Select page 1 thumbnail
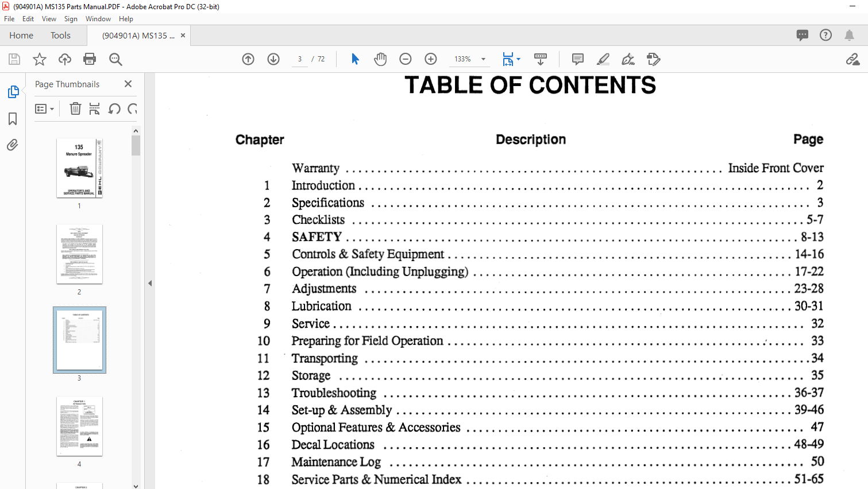 (79, 168)
